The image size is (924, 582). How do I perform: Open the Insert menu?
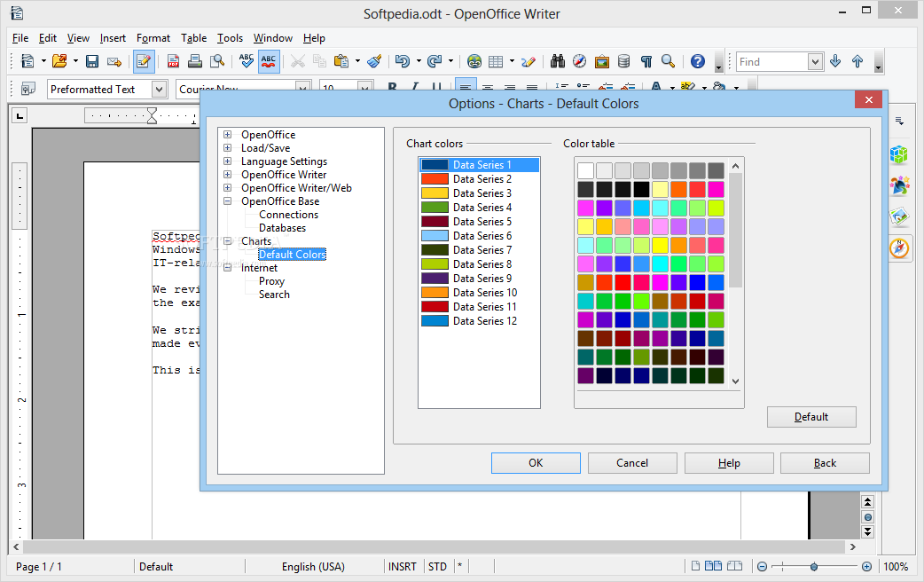(x=113, y=38)
